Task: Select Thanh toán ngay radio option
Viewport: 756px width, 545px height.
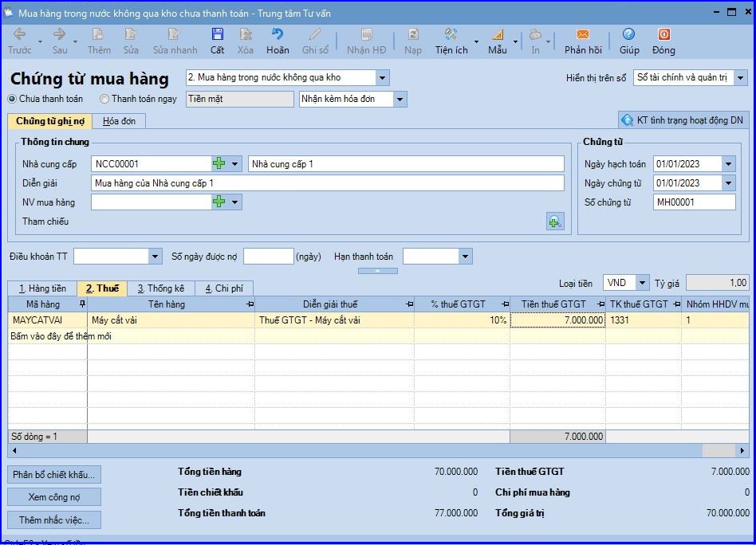Action: pyautogui.click(x=104, y=99)
